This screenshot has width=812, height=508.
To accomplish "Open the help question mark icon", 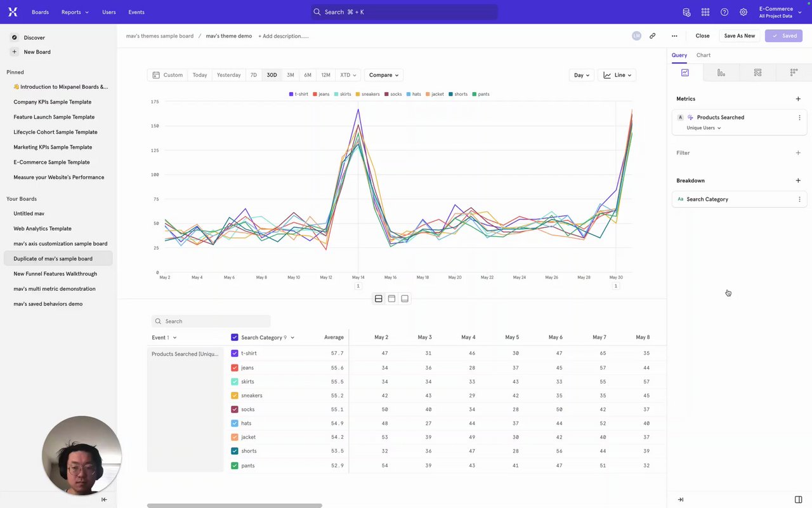I will click(724, 12).
